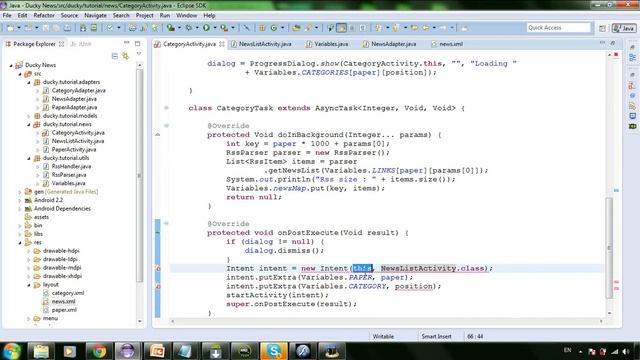Open the Project menu
The width and height of the screenshot is (640, 360).
click(144, 16)
